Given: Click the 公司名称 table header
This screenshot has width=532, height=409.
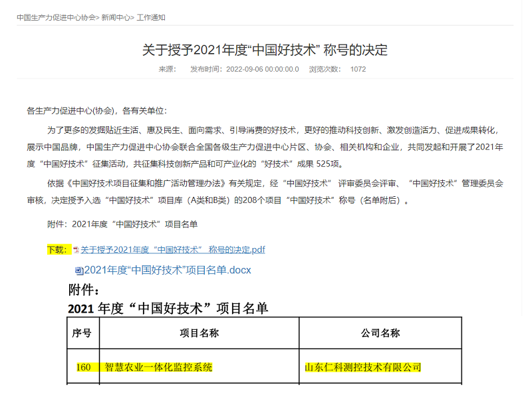Looking at the screenshot, I should (x=380, y=333).
